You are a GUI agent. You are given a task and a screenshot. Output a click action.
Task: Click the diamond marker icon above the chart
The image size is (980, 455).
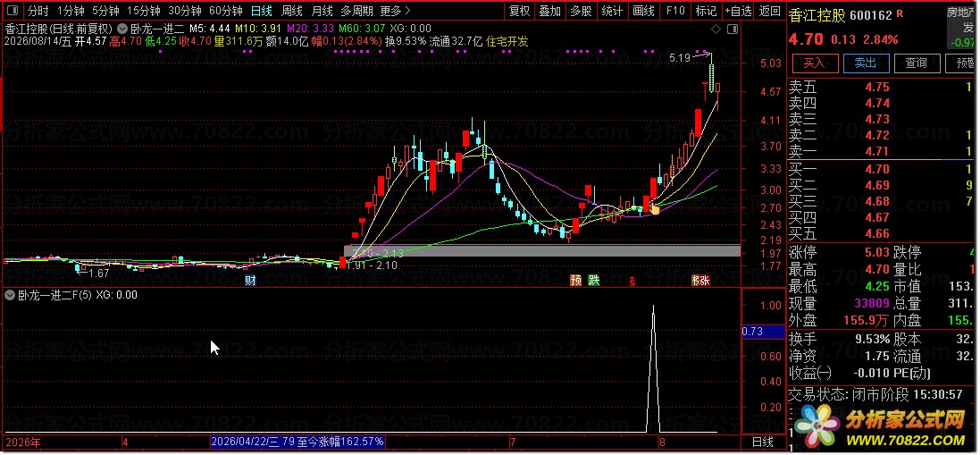coord(716,29)
